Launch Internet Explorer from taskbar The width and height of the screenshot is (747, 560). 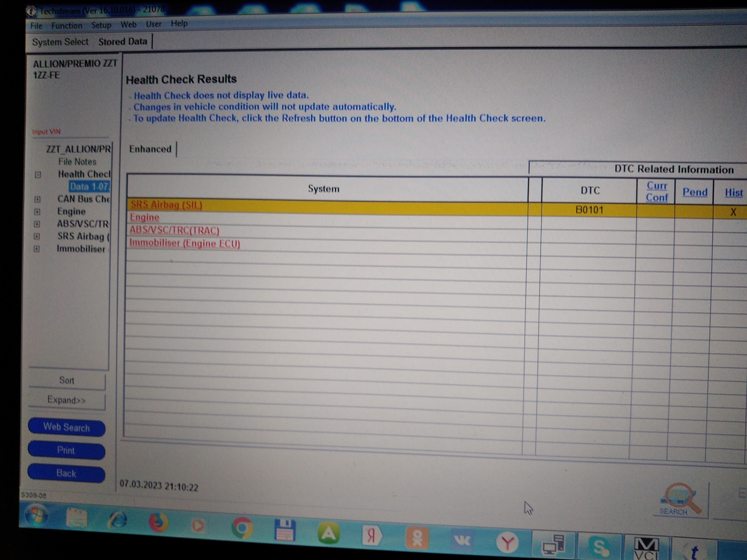click(117, 520)
